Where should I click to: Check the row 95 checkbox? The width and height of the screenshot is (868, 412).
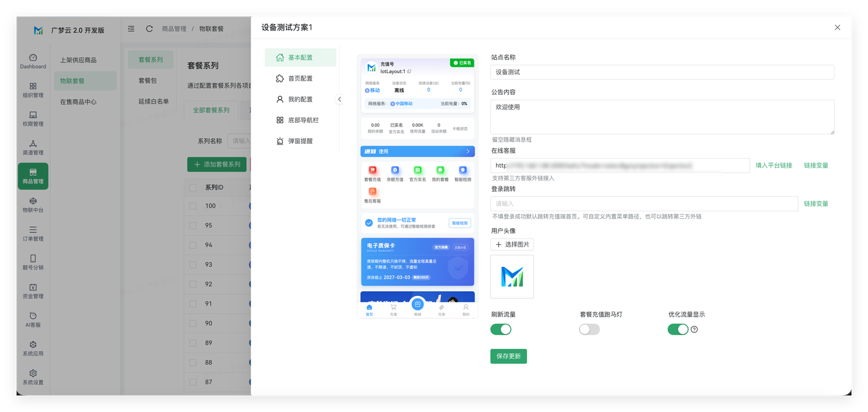(x=193, y=226)
